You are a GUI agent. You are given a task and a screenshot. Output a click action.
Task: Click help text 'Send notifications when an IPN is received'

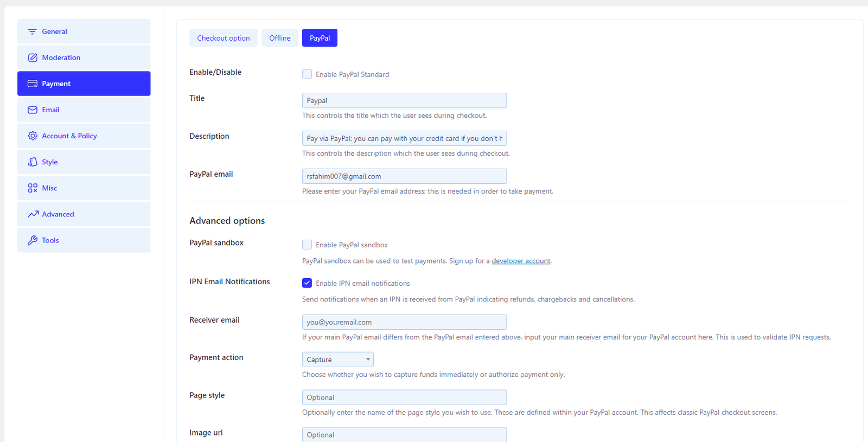[468, 299]
